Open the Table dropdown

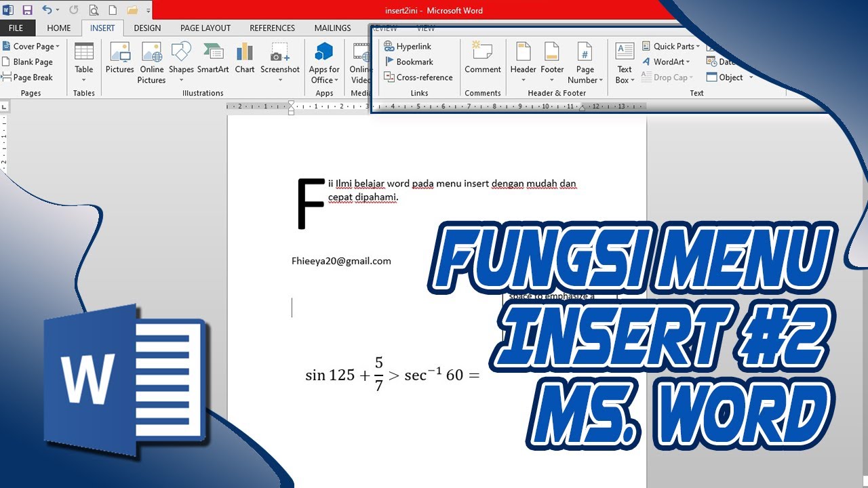pyautogui.click(x=84, y=63)
